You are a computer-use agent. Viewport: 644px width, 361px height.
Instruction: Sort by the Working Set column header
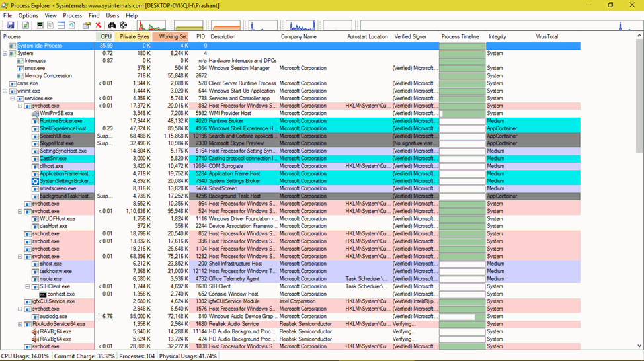pos(172,37)
